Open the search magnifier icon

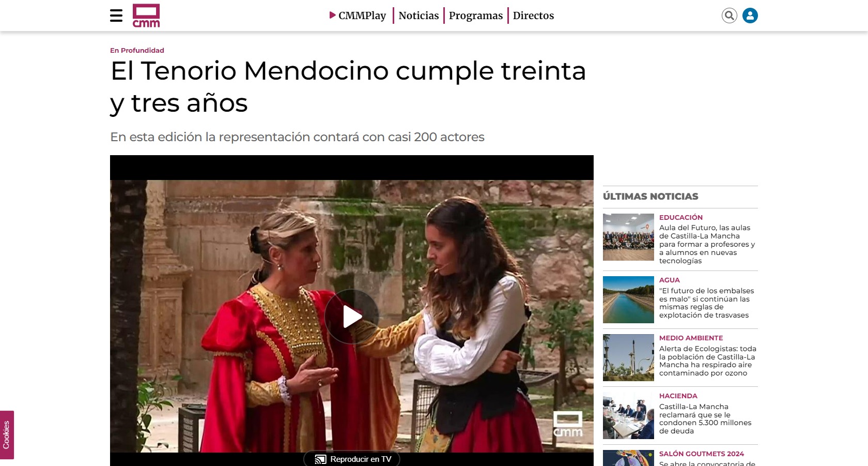(x=730, y=16)
